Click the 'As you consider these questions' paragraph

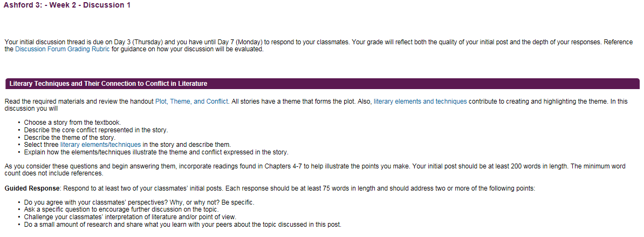click(x=315, y=170)
